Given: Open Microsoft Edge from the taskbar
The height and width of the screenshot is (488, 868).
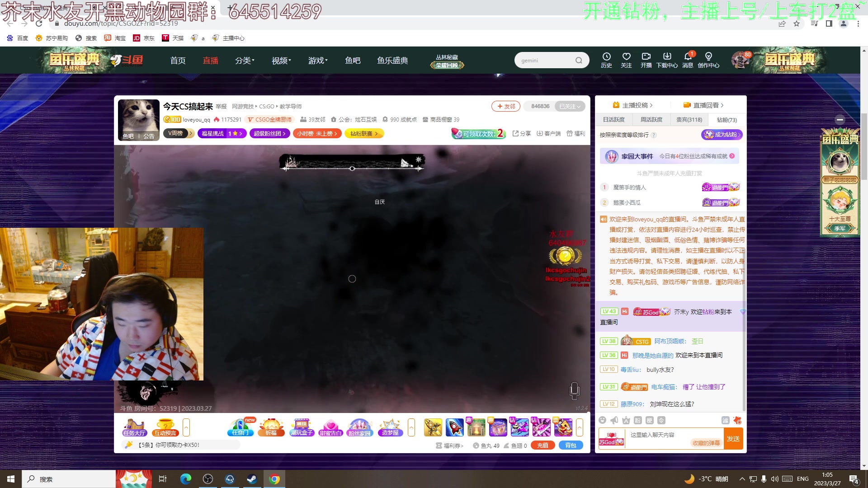Looking at the screenshot, I should click(185, 479).
